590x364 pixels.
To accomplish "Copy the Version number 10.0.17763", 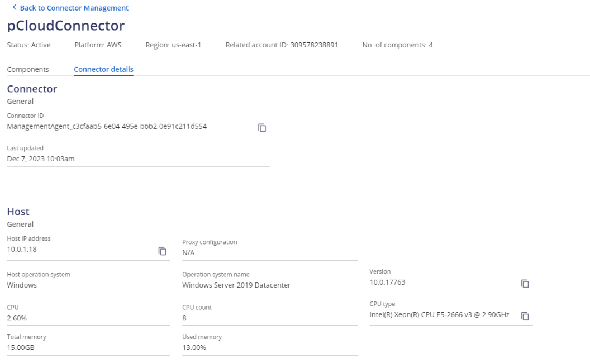I will click(x=526, y=283).
